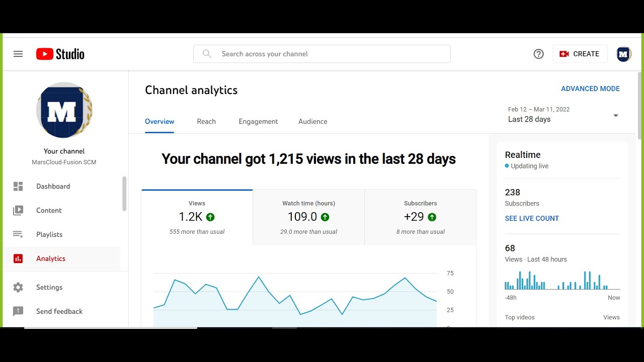Switch to the Overview tab
This screenshot has width=644, height=362.
coord(159,122)
